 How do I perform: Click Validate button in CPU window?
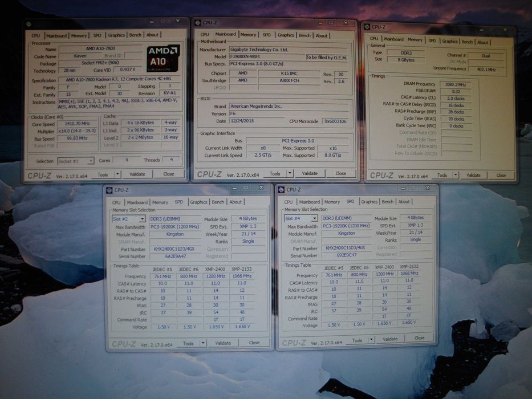pyautogui.click(x=137, y=174)
